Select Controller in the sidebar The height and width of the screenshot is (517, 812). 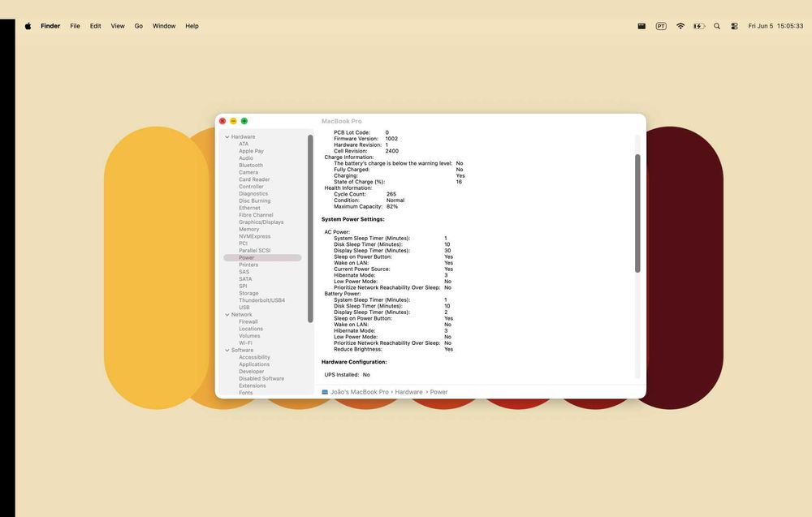click(251, 187)
